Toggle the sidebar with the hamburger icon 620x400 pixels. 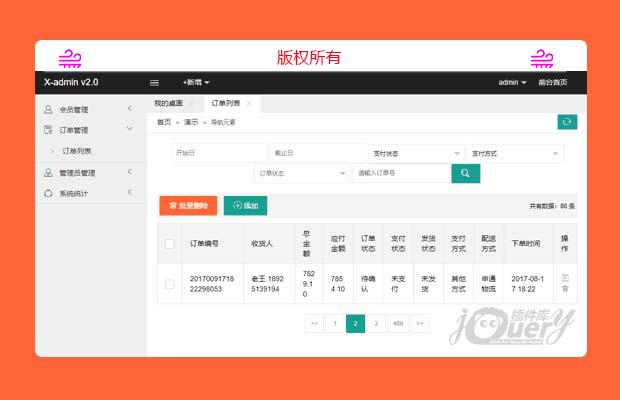pos(155,83)
